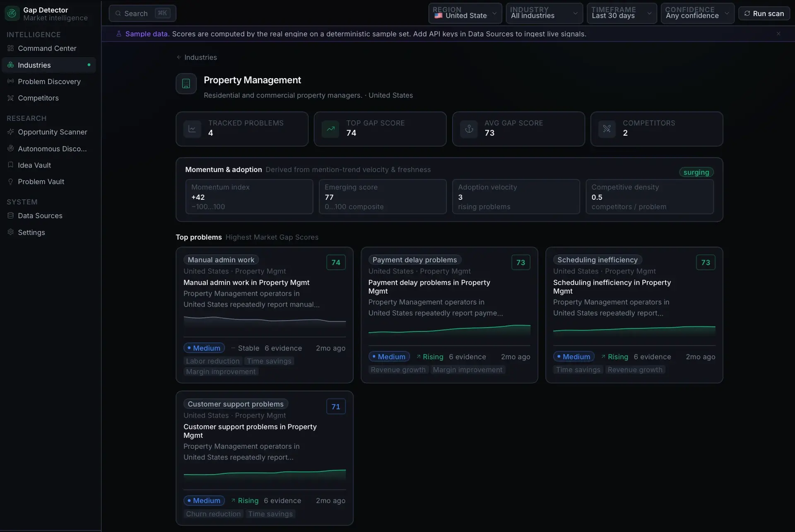The width and height of the screenshot is (795, 532).
Task: Click the Data Sources database icon
Action: pyautogui.click(x=11, y=216)
